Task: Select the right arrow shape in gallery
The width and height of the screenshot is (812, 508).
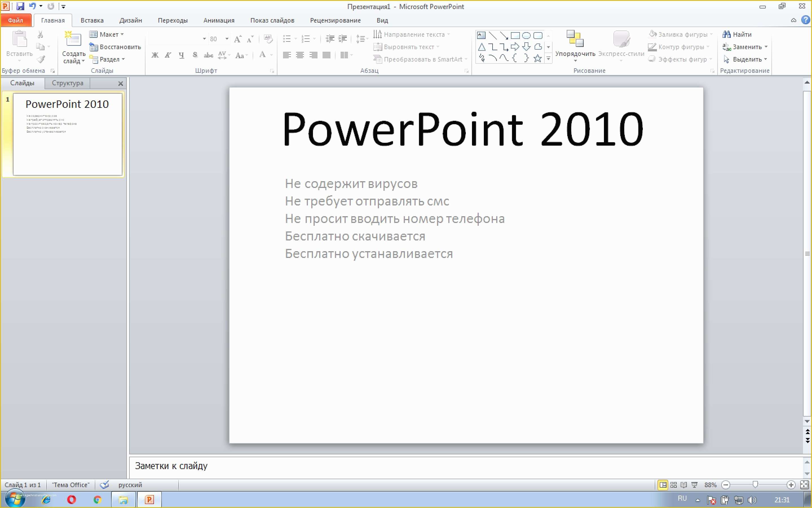Action: point(515,47)
